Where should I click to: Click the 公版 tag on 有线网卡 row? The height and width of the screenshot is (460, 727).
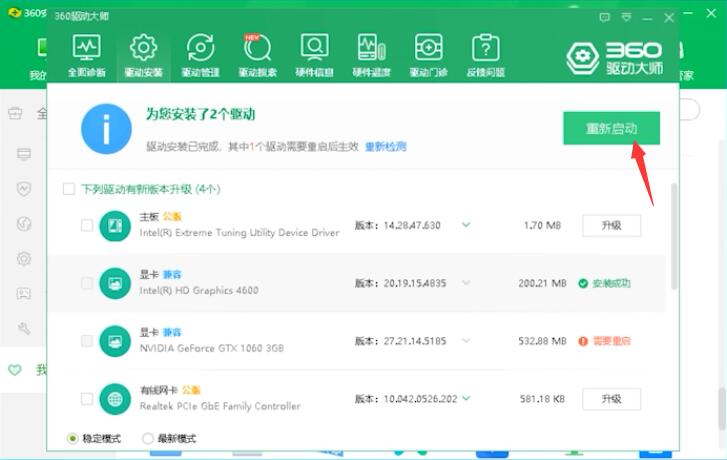point(191,390)
